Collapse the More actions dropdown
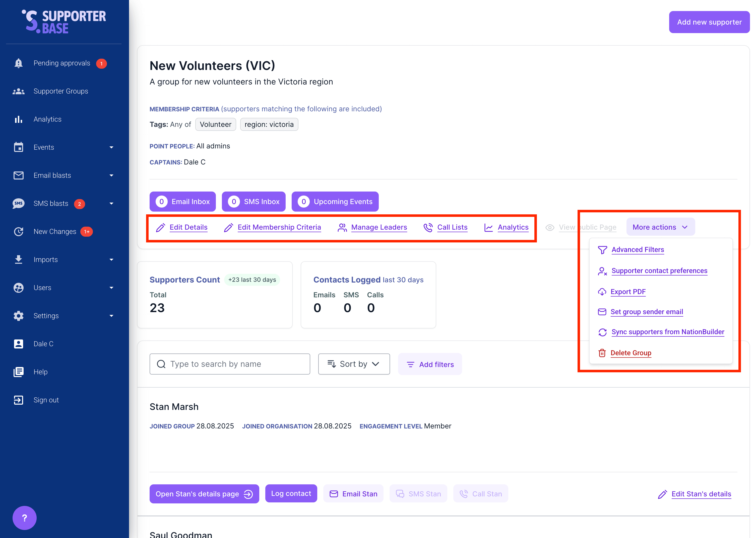Image resolution: width=756 pixels, height=538 pixels. point(660,227)
